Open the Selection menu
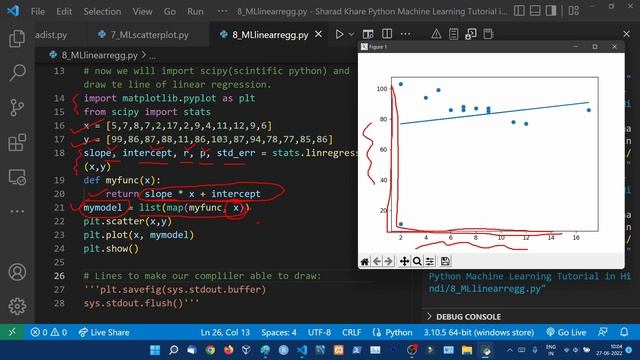 click(x=102, y=11)
